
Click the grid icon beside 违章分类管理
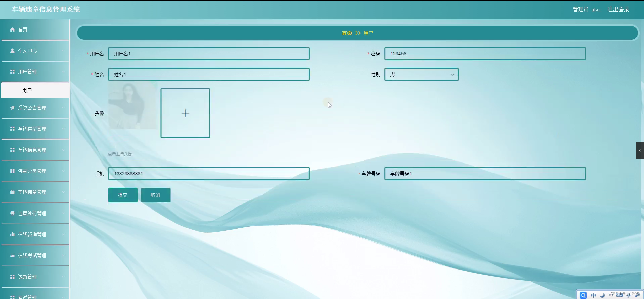tap(12, 171)
